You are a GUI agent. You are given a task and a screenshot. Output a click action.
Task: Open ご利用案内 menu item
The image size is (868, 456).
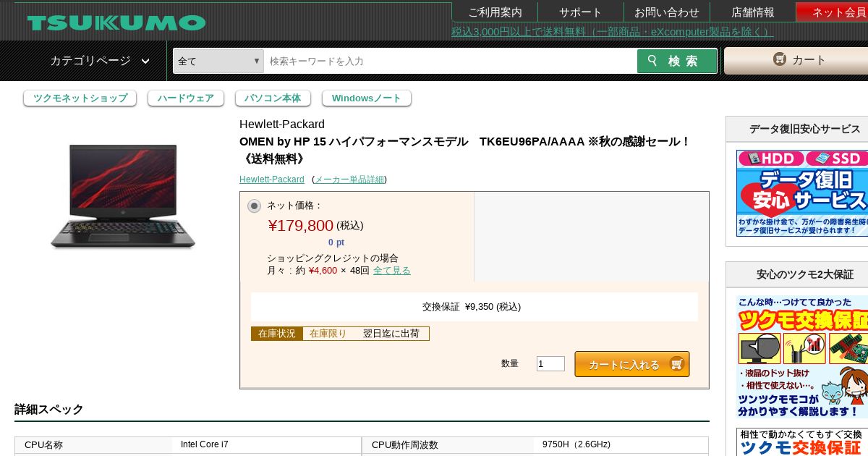pyautogui.click(x=495, y=12)
